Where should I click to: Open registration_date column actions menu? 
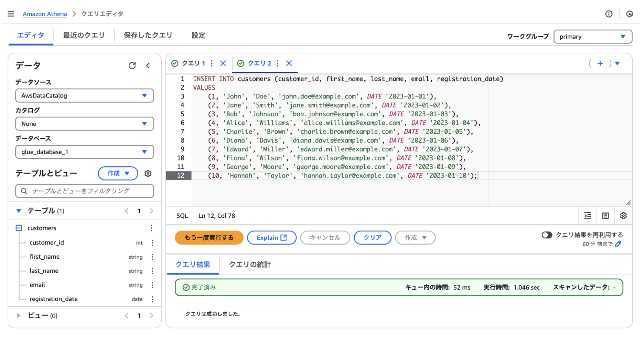click(x=152, y=299)
